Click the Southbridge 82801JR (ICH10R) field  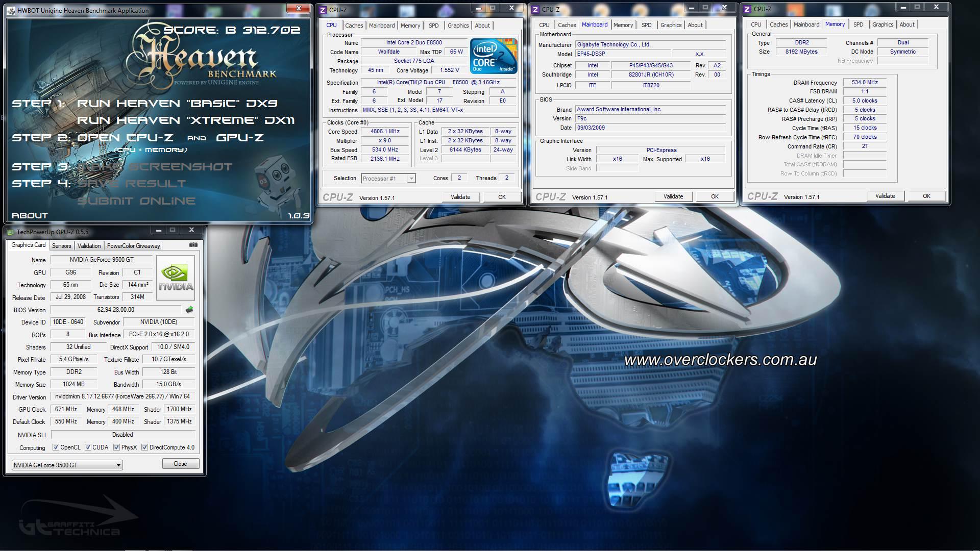click(651, 74)
